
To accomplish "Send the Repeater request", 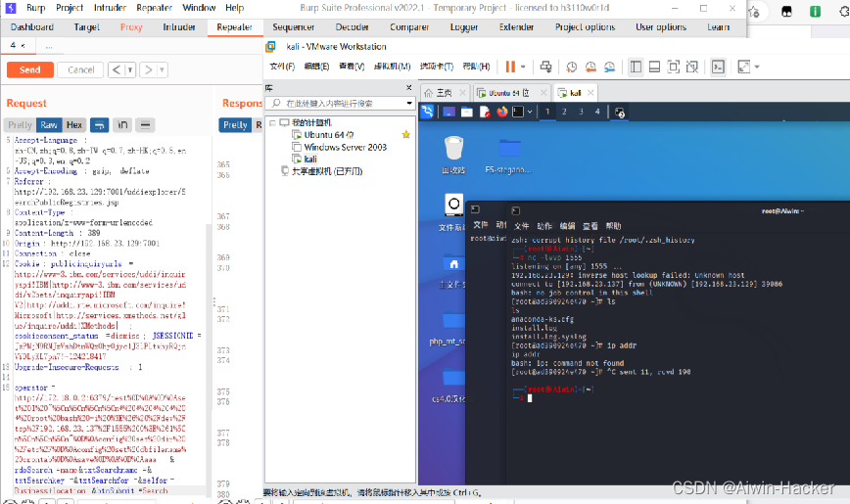I will [x=29, y=69].
